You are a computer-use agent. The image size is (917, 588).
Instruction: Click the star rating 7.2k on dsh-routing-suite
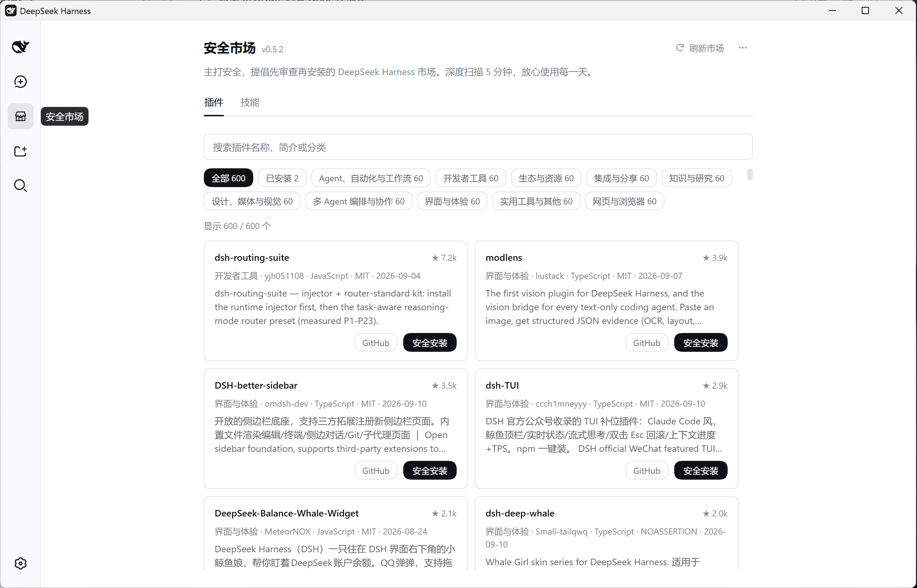[444, 258]
